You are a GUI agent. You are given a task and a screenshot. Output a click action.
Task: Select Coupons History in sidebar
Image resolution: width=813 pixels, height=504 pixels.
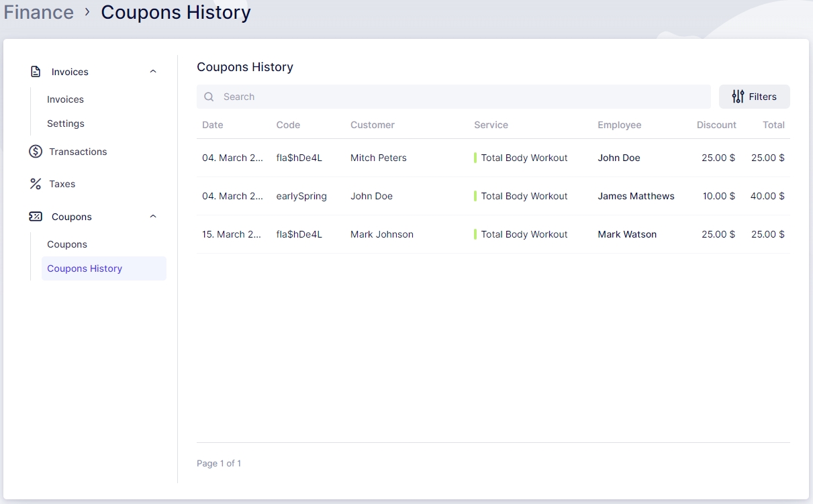(85, 268)
